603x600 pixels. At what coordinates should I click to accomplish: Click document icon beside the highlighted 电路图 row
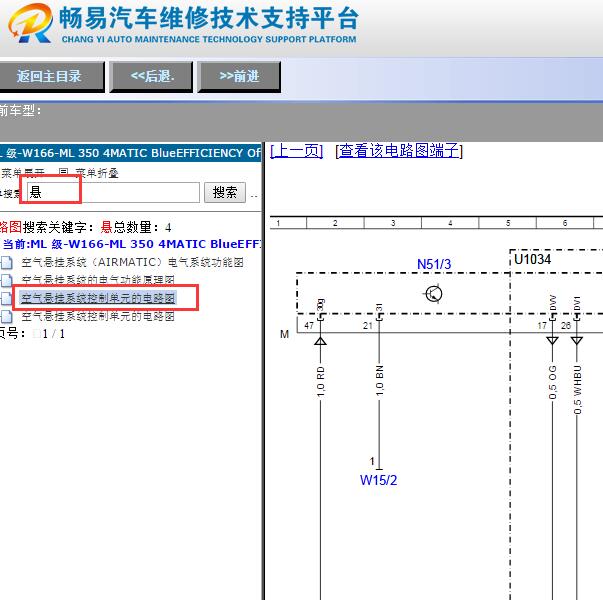pos(6,298)
